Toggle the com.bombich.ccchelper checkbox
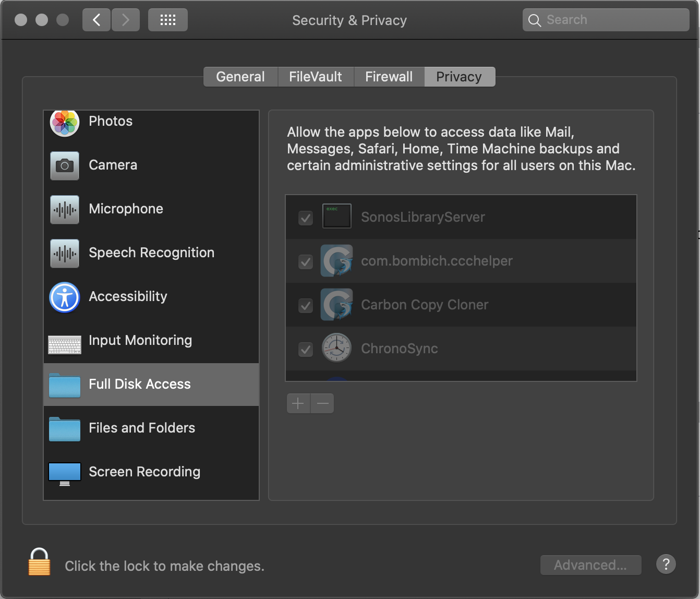Screen dimensions: 700x599 pyautogui.click(x=306, y=261)
